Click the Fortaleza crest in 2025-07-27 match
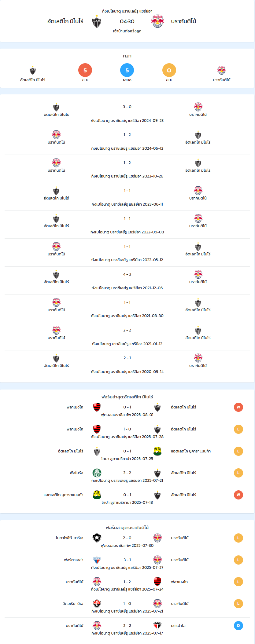This screenshot has height=644, width=255. pos(97,560)
